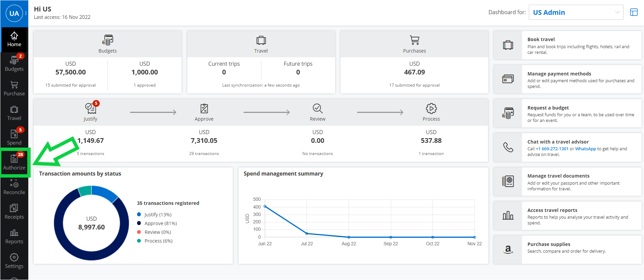
Task: Click the Manage payment methods card icon
Action: 508,79
